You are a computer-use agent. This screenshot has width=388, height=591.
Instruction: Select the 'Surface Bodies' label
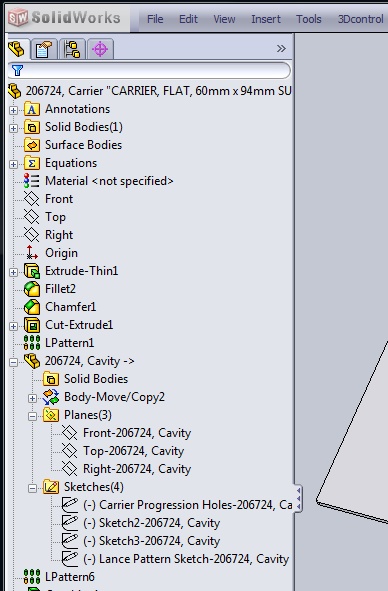83,145
